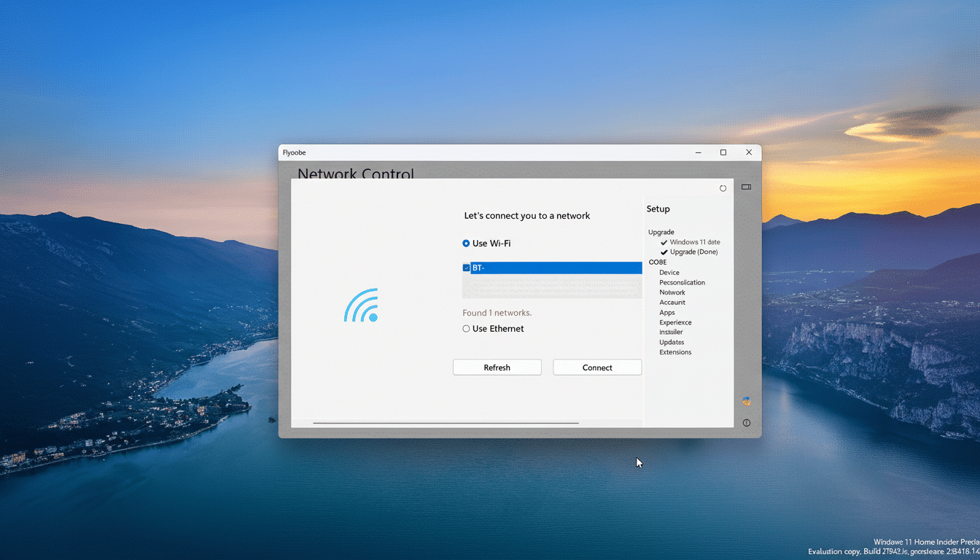Open the Device setup section

tap(669, 272)
